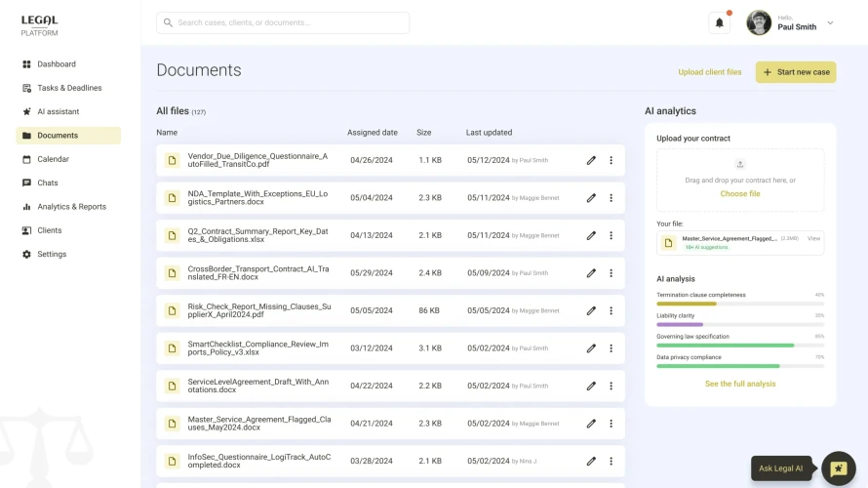Image resolution: width=868 pixels, height=488 pixels.
Task: Click the search cases input field
Action: click(283, 22)
